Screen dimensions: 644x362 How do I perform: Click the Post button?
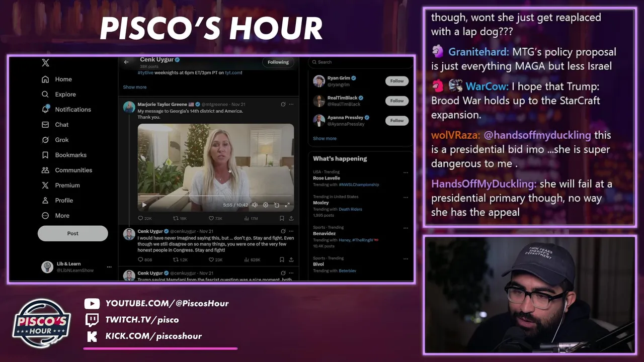coord(73,233)
